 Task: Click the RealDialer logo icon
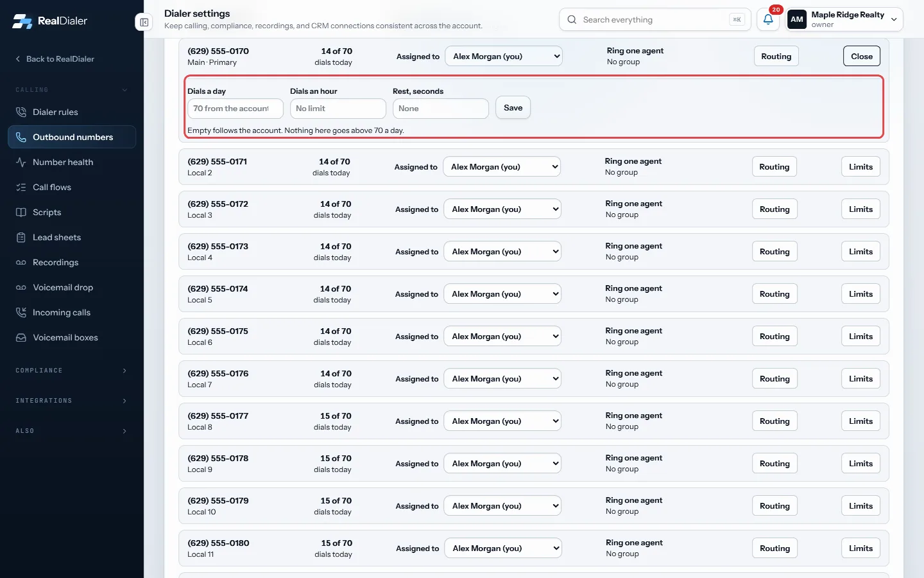click(x=22, y=21)
